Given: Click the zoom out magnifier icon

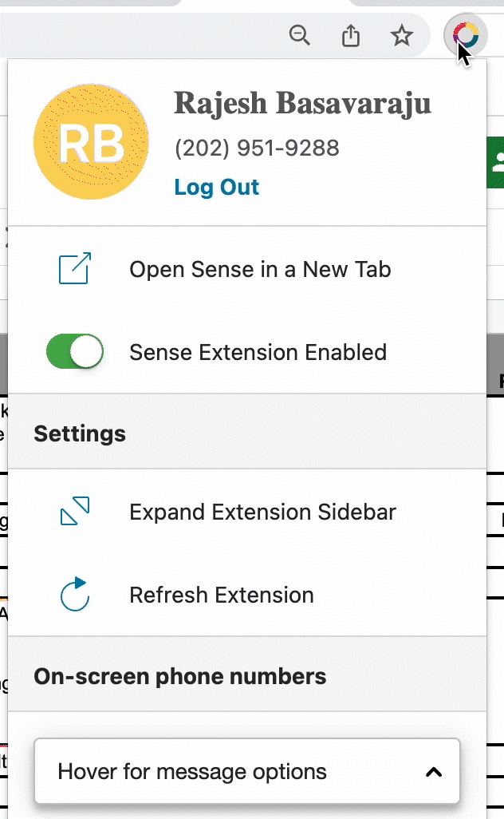Looking at the screenshot, I should point(300,35).
